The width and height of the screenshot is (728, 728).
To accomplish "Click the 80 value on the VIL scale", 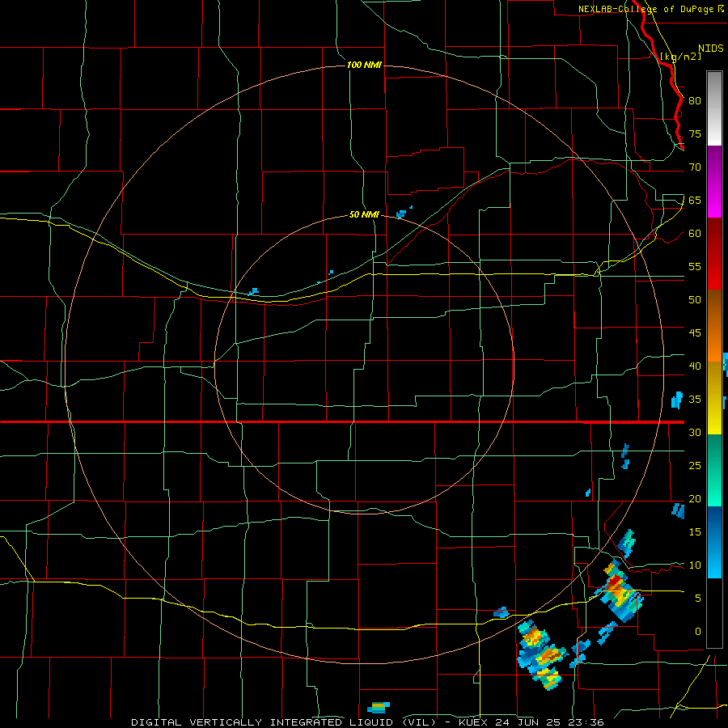I will [x=695, y=101].
